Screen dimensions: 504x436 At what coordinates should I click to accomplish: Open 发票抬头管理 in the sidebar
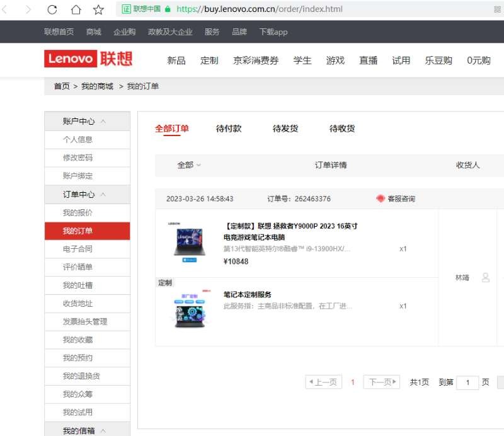(x=88, y=321)
